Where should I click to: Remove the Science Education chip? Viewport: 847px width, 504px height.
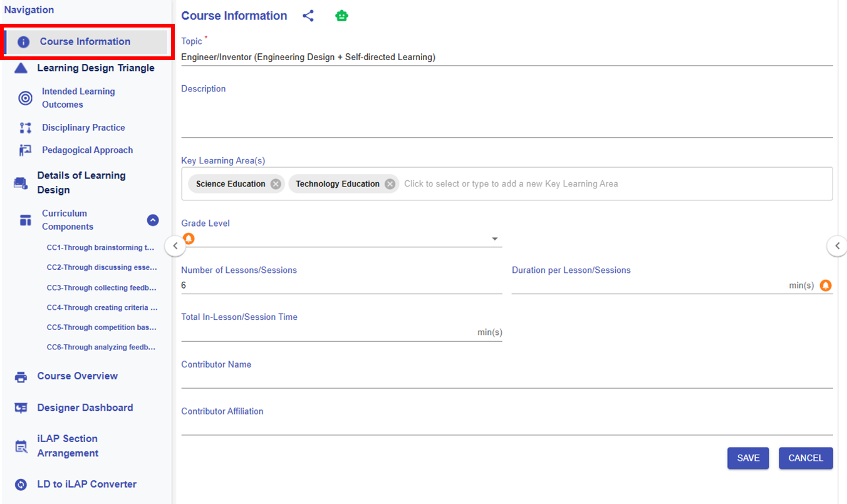tap(276, 184)
